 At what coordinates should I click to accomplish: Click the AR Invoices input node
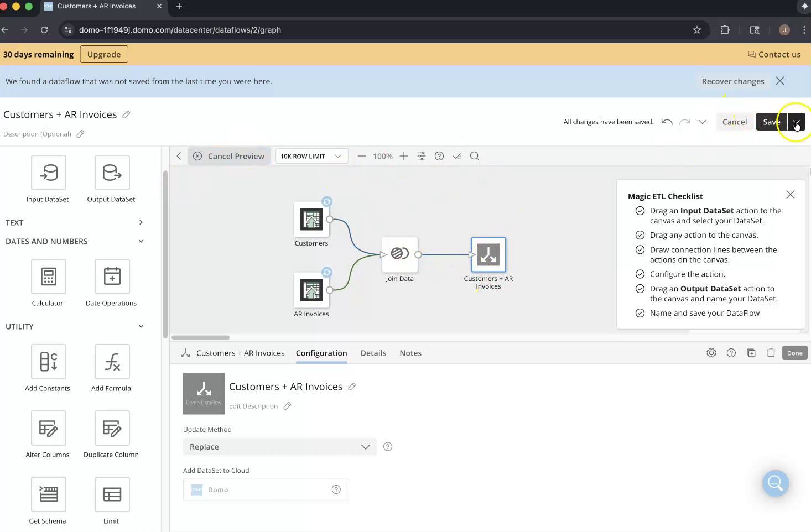[311, 290]
